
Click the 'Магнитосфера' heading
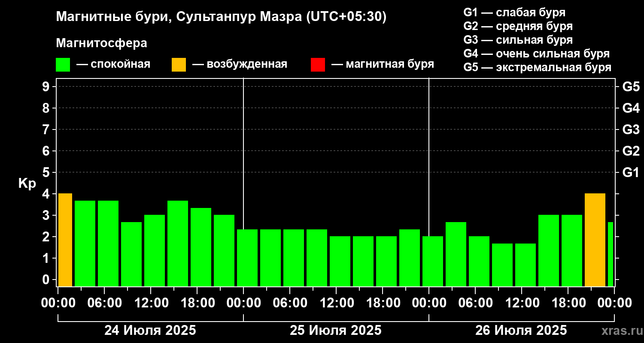pyautogui.click(x=102, y=43)
